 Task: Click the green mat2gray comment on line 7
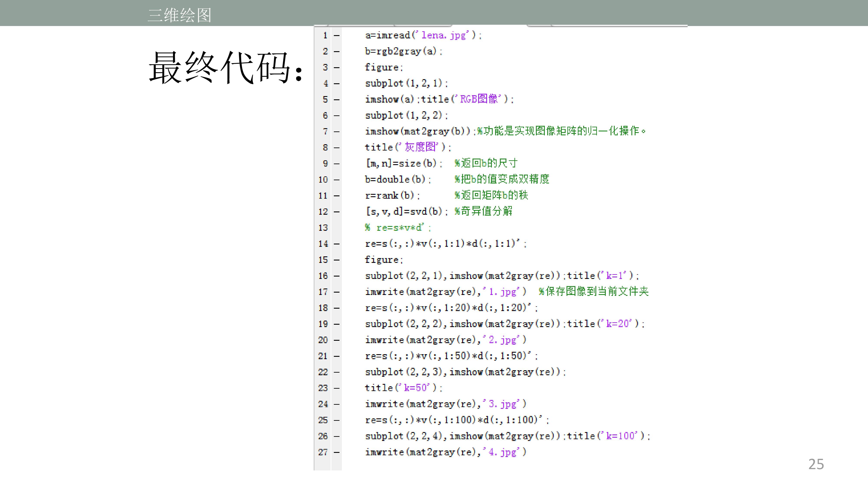click(x=561, y=131)
